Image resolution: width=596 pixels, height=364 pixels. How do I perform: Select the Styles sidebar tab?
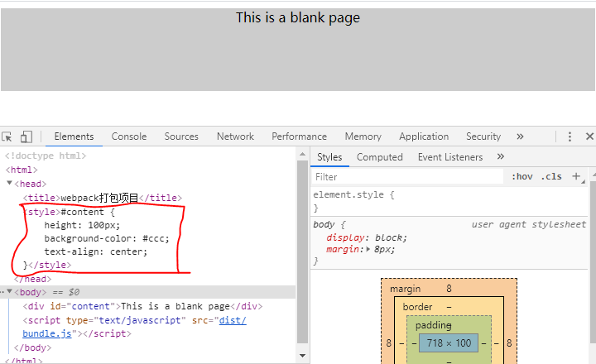tap(329, 157)
